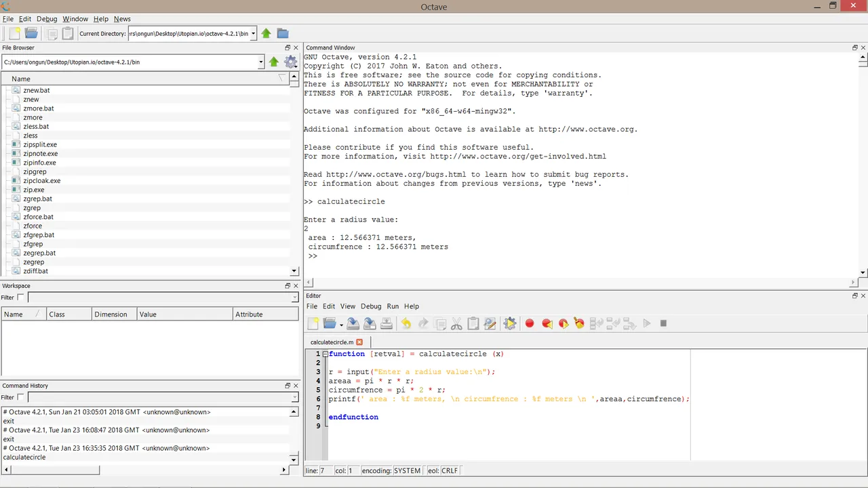This screenshot has width=868, height=488.
Task: Click debugger Quit stop icon
Action: tap(663, 323)
